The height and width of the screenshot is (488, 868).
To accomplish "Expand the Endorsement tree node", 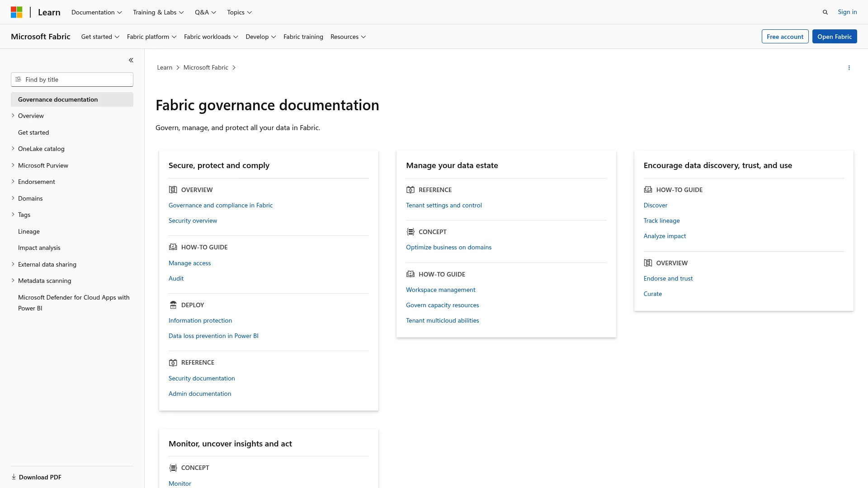I will coord(13,182).
